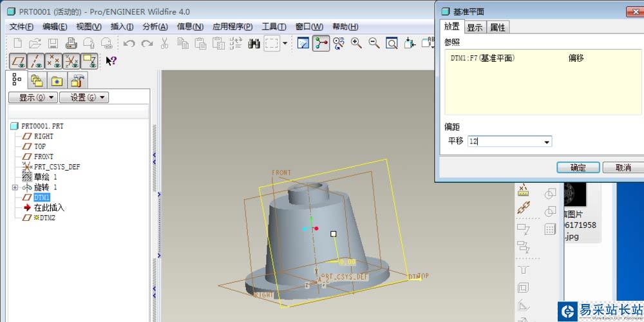Toggle coordinate systems display
This screenshot has width=644, height=322.
pyautogui.click(x=71, y=61)
